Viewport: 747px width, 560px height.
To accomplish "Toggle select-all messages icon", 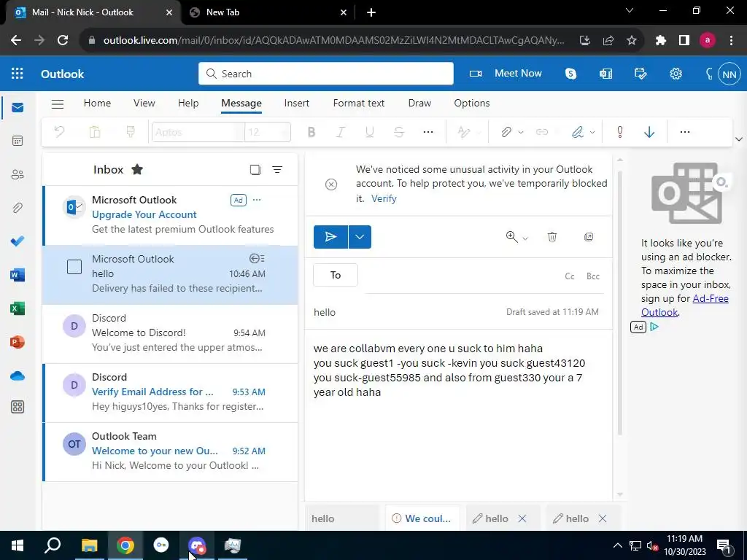I will (255, 169).
